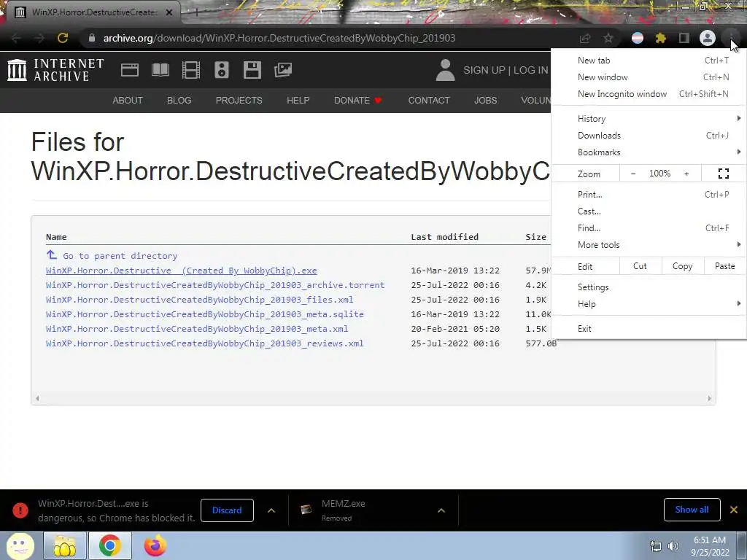The image size is (747, 560).
Task: Open WinXP.Horror.Destructive (Created By WobbyChip).exe link
Action: point(182,271)
